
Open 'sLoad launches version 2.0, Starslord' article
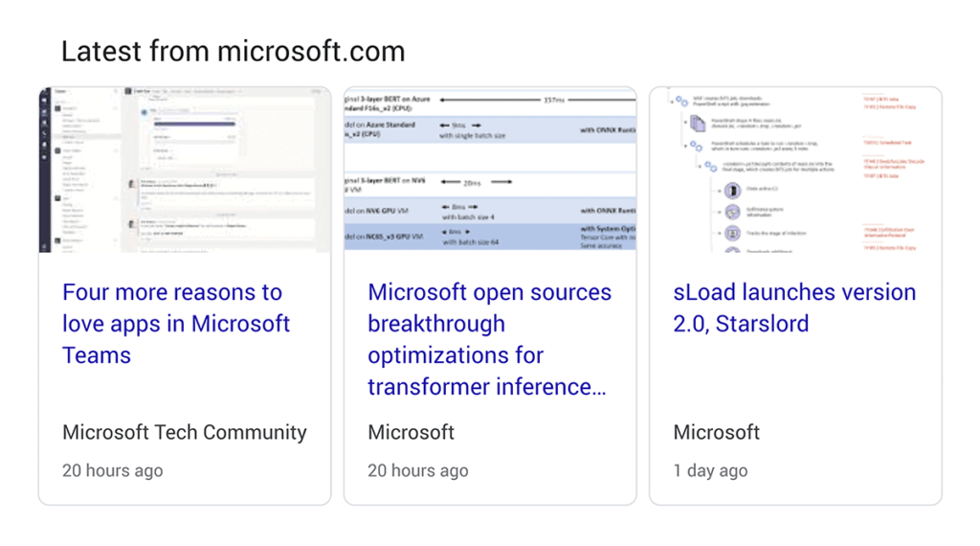(x=794, y=307)
